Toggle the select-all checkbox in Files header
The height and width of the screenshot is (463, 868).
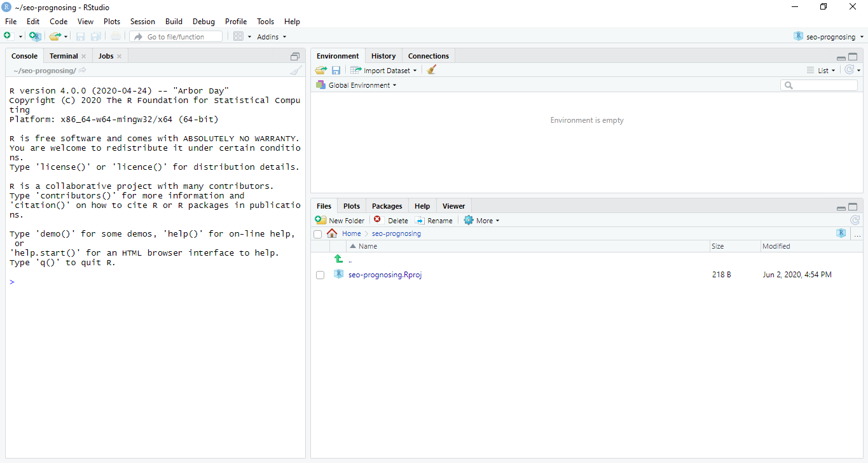pos(317,234)
